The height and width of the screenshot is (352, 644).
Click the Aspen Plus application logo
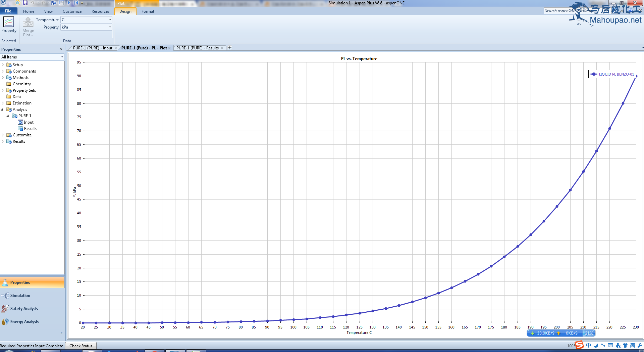(x=3, y=3)
